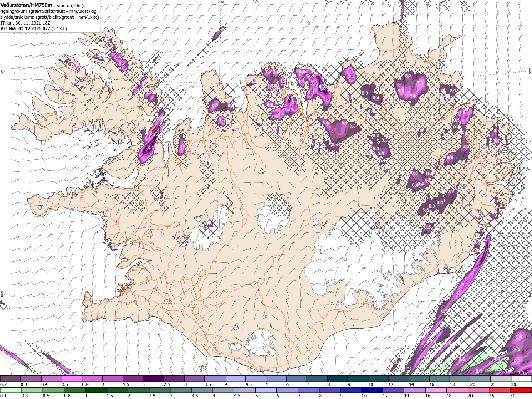Click the bright pink 0.5 snow legend swatch

click(x=71, y=379)
